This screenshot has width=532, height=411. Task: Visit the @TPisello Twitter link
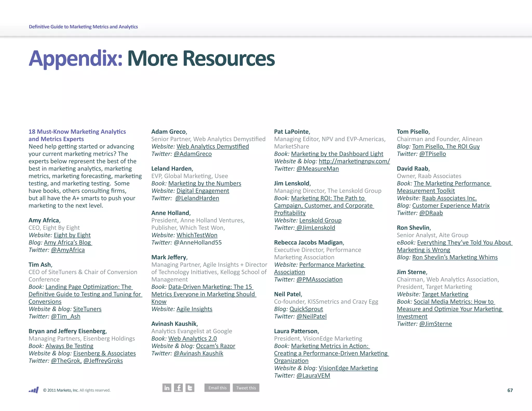[x=433, y=154]
